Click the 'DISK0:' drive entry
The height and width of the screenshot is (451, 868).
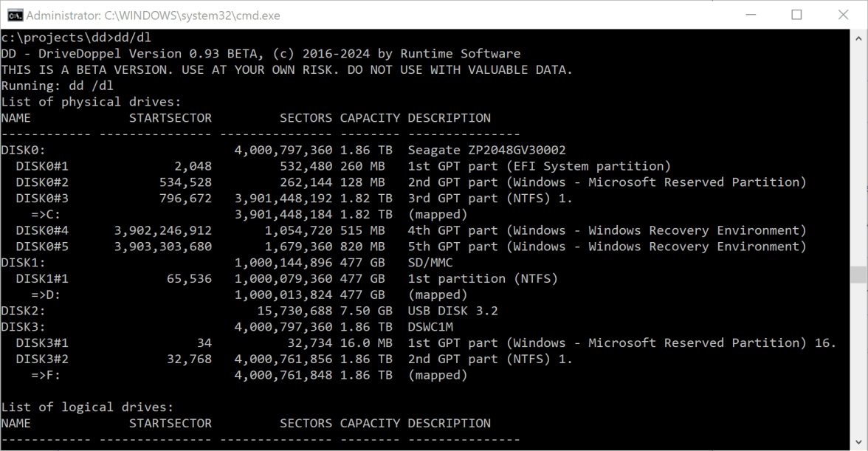24,150
